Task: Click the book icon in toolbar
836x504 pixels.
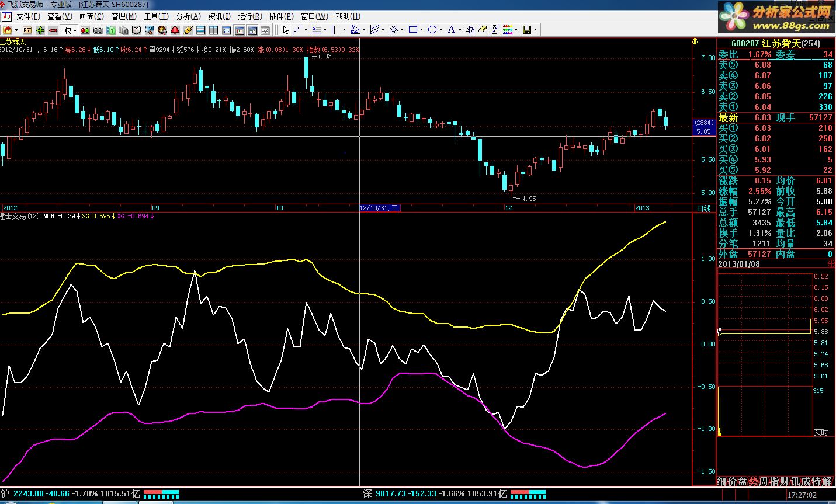Action: (136, 30)
